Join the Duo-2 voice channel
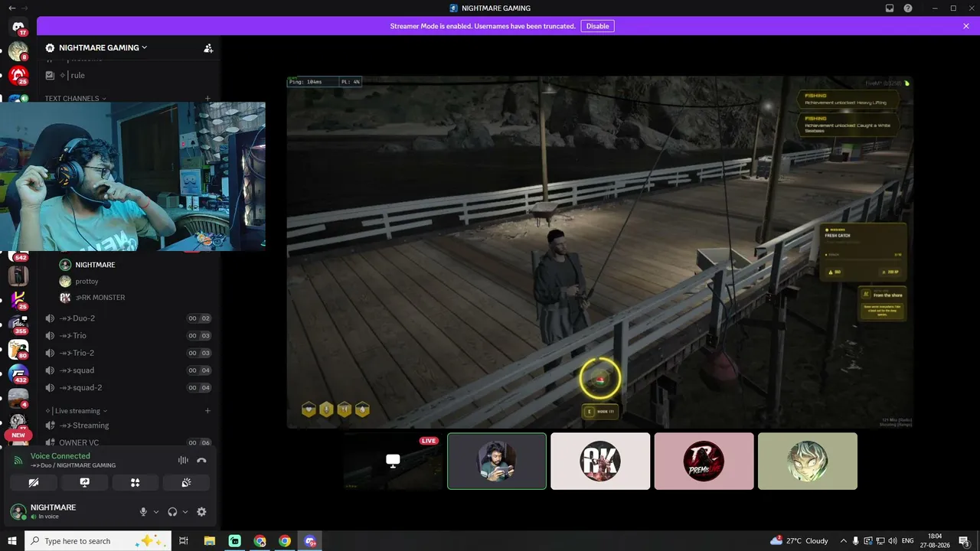This screenshot has height=551, width=980. (129, 318)
